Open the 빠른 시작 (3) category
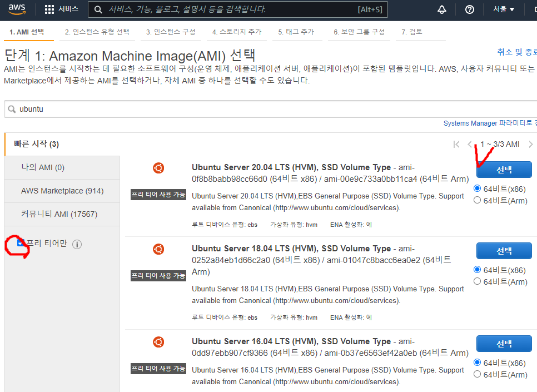Screen dimensions: 537x392 click(36, 144)
